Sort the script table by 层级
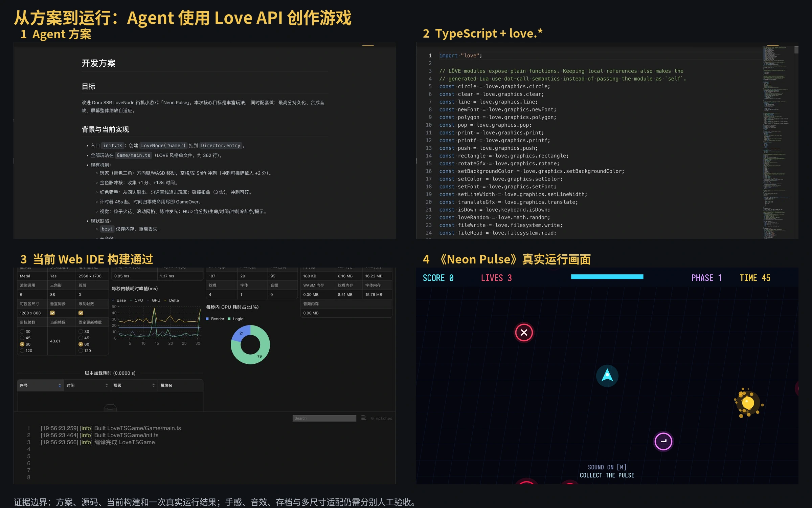Screen dimensions: 812x508 tap(134, 385)
